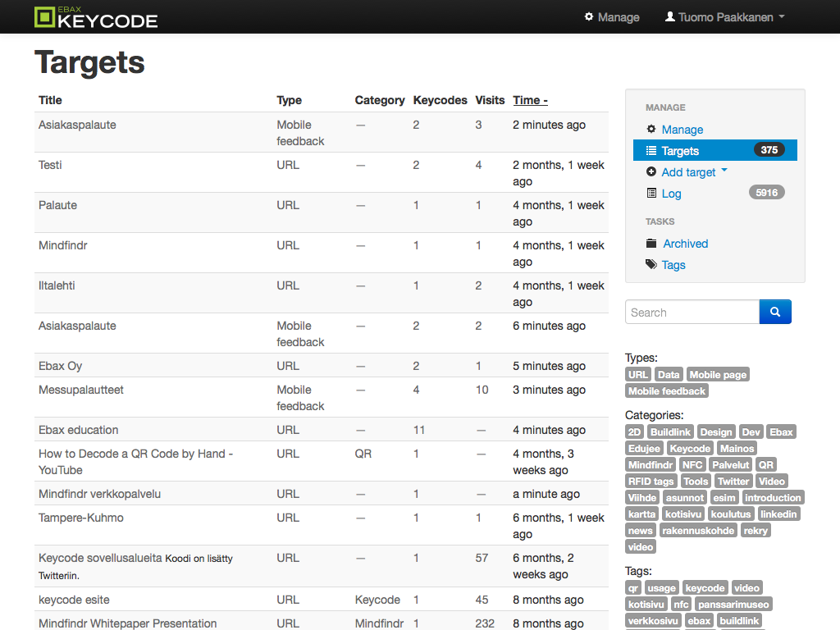The image size is (840, 630).
Task: Open Manage in the top navbar
Action: 612,17
